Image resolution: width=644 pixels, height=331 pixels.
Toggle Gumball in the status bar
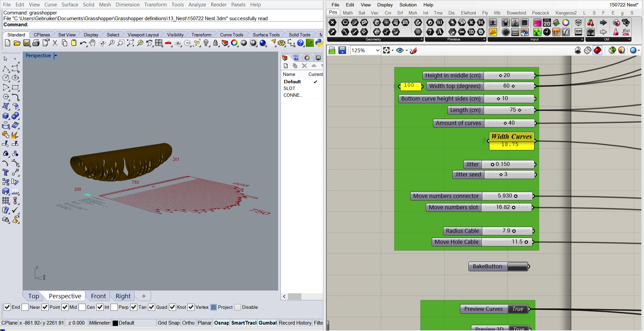click(268, 323)
